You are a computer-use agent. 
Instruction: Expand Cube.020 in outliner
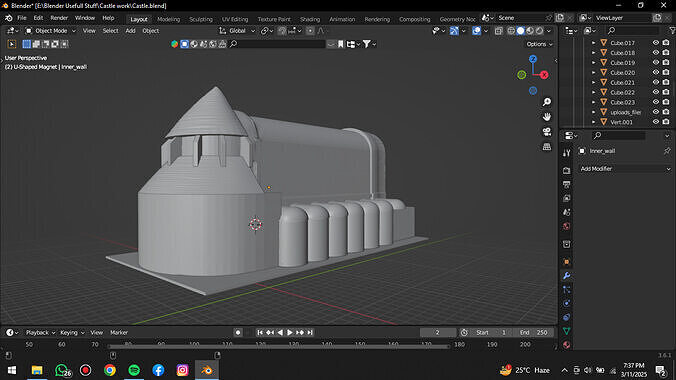click(593, 72)
